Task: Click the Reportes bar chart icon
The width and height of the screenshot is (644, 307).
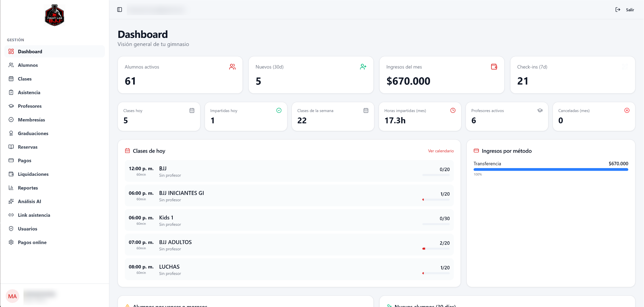Action: (11, 188)
